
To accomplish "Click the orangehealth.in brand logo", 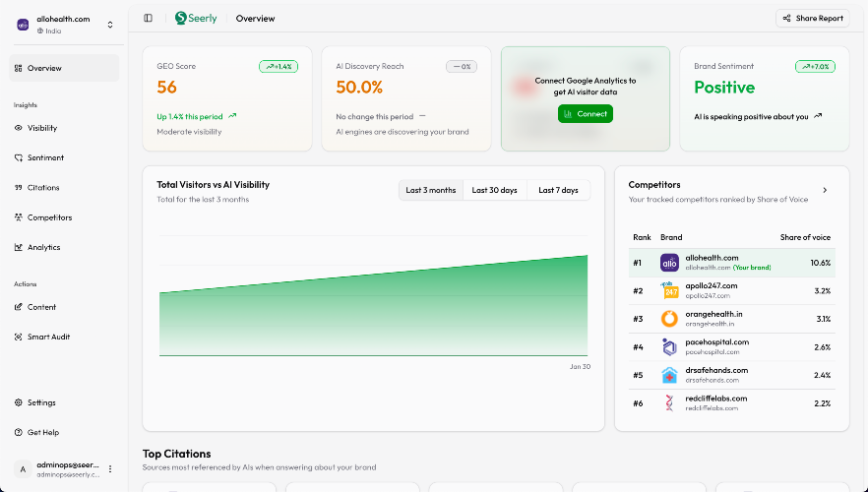I will point(669,319).
